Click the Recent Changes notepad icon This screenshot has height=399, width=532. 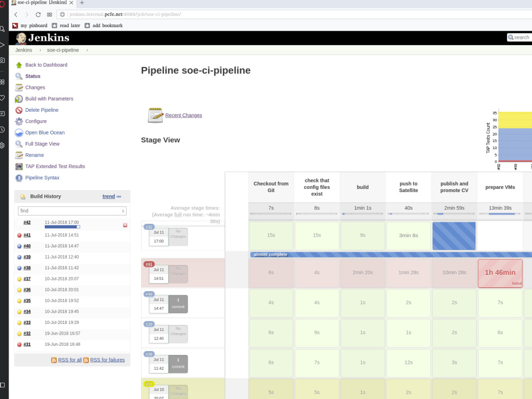click(156, 115)
